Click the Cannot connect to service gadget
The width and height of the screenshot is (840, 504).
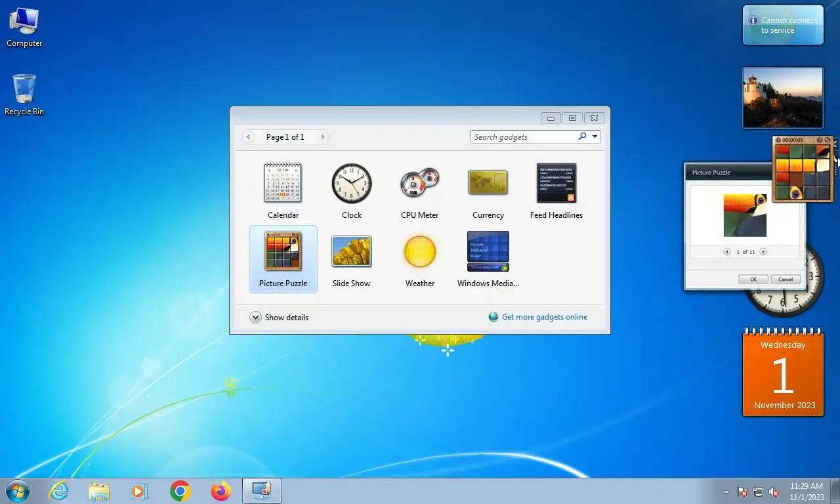[x=783, y=25]
